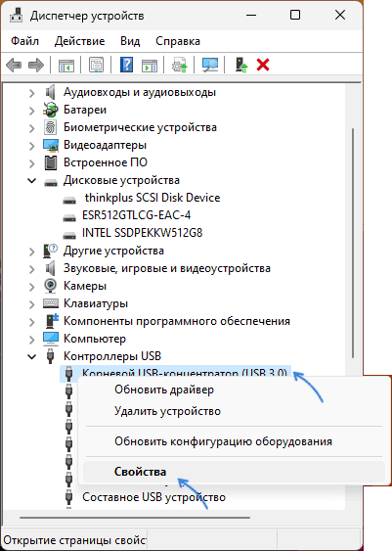The image size is (392, 551).
Task: Click the Клавиатуры label text
Action: [x=96, y=303]
